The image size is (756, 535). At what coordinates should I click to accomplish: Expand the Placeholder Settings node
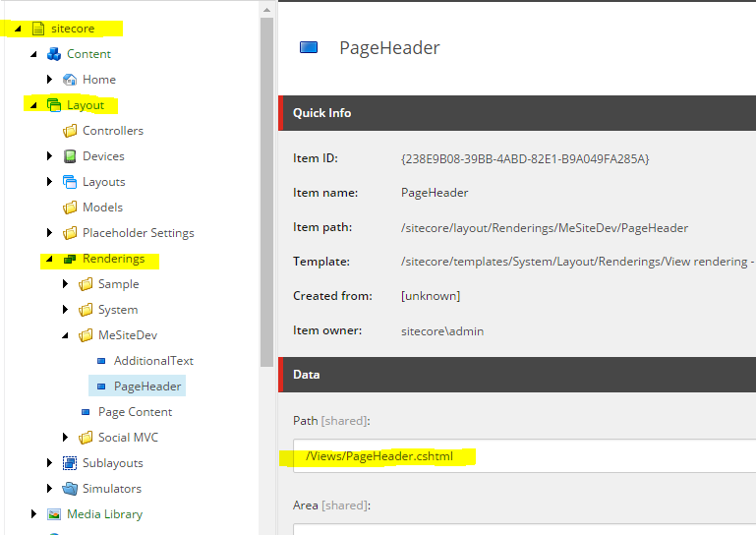click(49, 232)
